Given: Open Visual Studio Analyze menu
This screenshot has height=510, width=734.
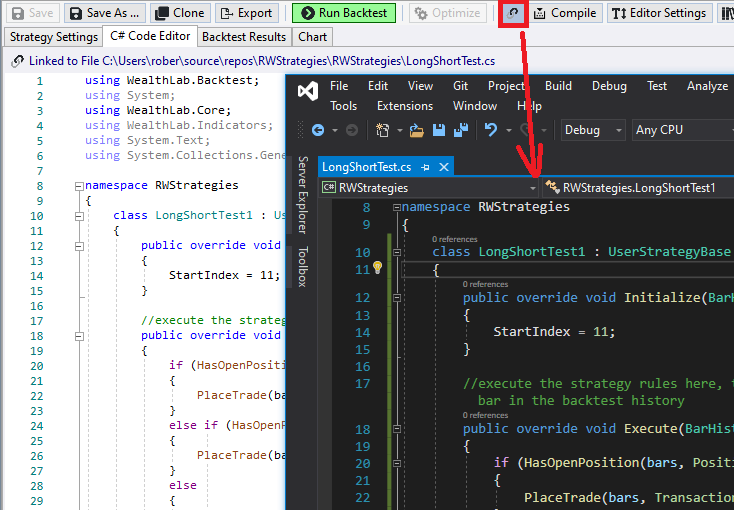Looking at the screenshot, I should pos(707,86).
